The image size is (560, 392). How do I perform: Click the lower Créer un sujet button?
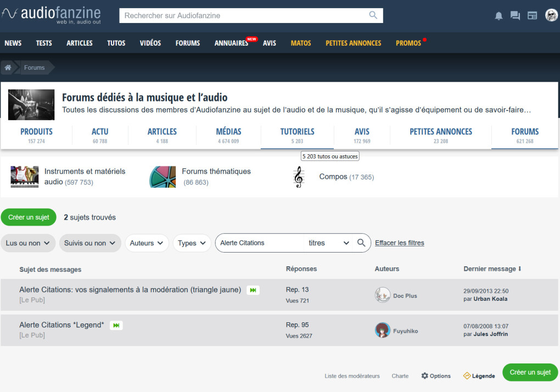click(530, 372)
